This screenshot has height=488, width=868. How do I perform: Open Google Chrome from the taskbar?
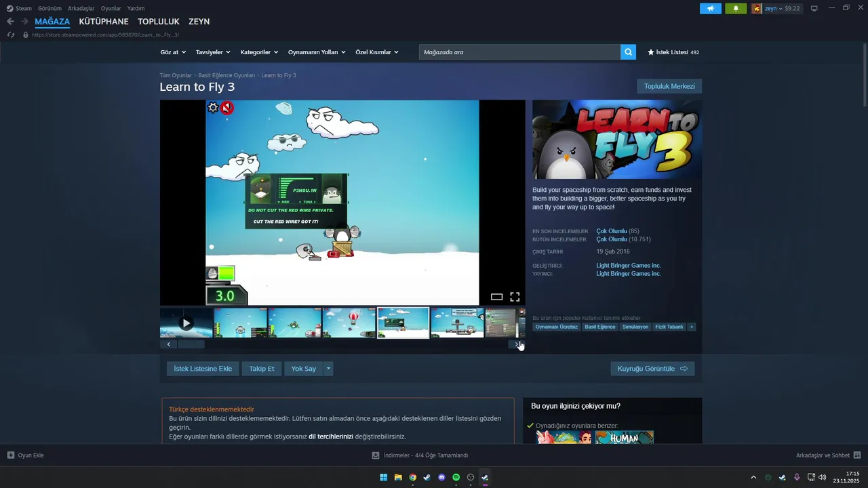pos(412,477)
